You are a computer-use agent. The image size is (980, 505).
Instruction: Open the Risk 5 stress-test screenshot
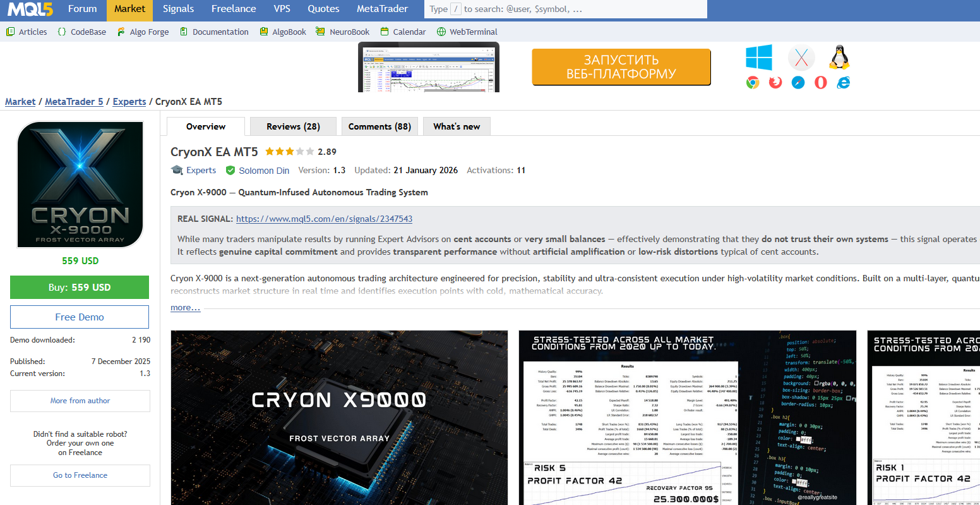688,418
